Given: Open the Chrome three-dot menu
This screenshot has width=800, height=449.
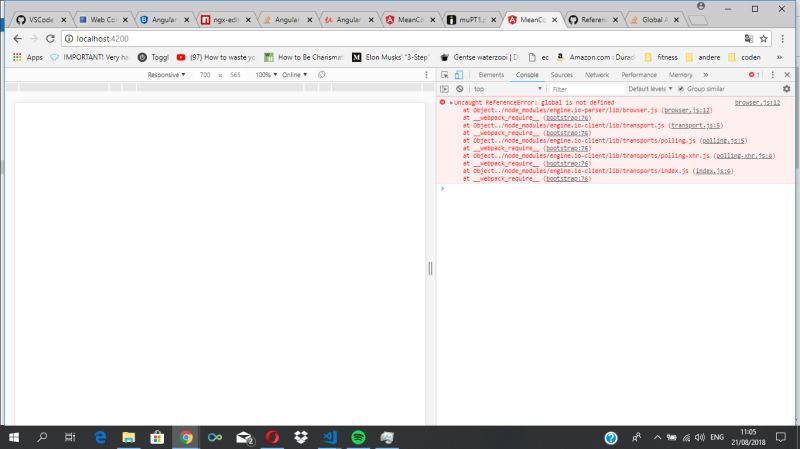Looking at the screenshot, I should click(x=783, y=39).
